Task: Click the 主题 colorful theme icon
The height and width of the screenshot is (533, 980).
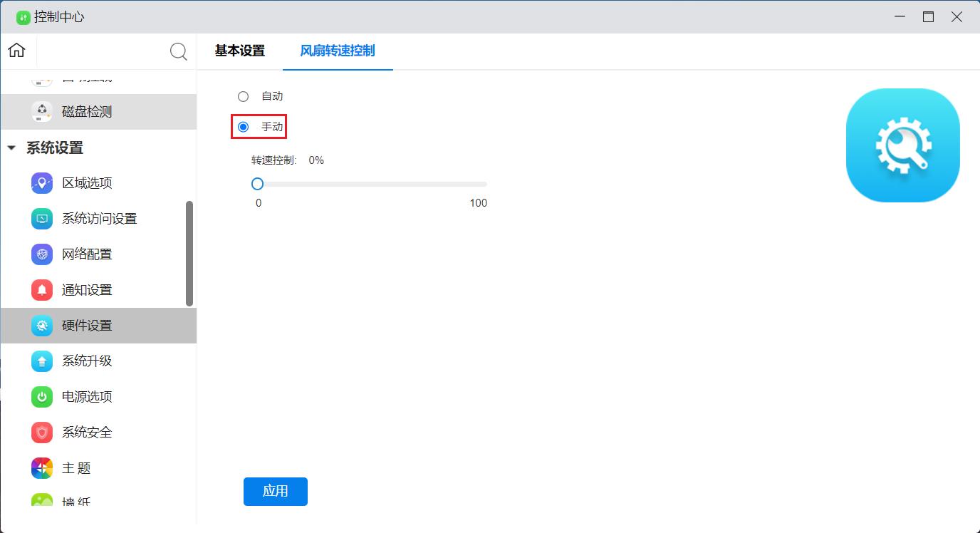Action: point(42,468)
